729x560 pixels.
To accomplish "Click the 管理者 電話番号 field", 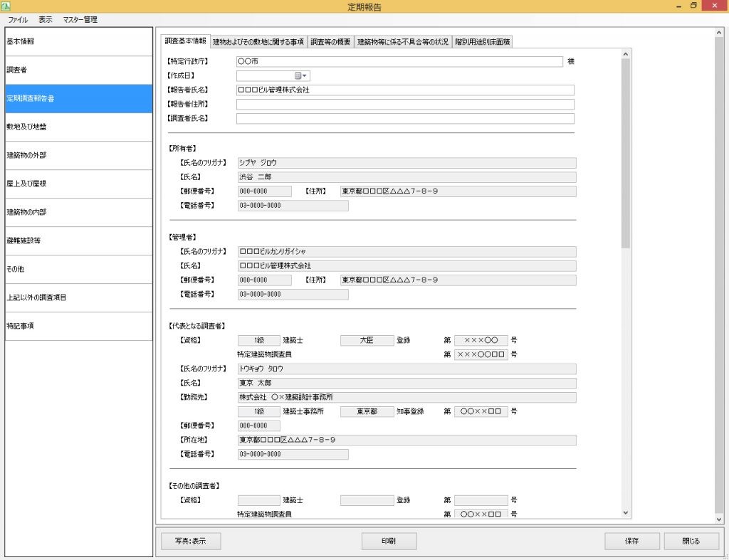I will click(293, 294).
